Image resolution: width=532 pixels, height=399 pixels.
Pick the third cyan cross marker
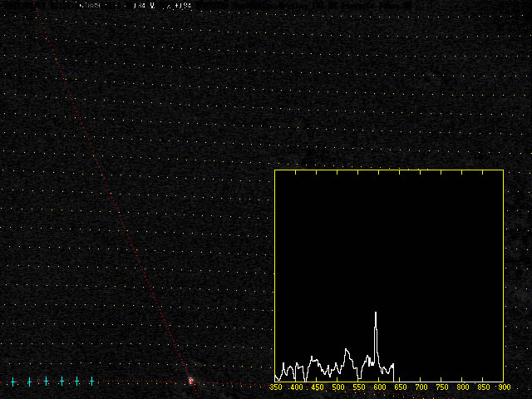pos(46,382)
